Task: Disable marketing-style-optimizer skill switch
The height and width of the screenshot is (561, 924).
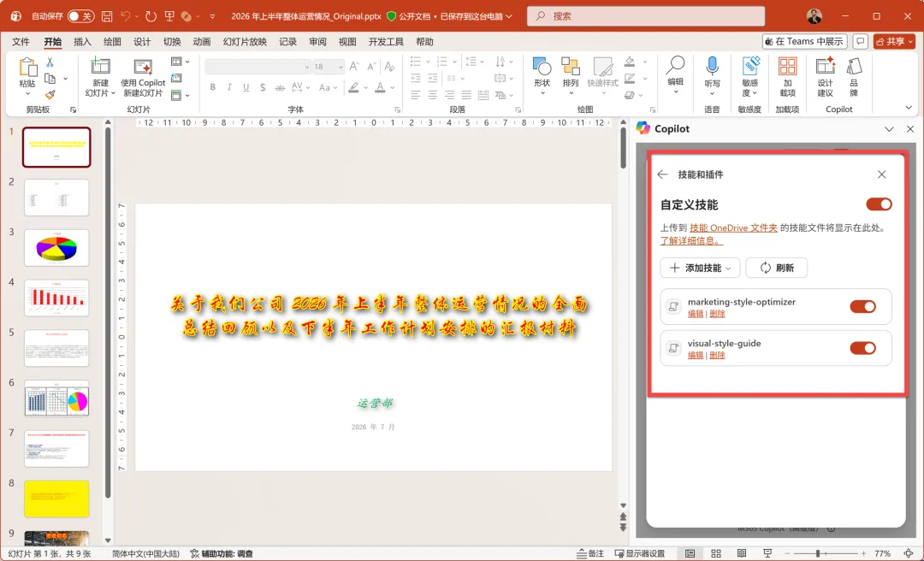Action: click(x=862, y=306)
